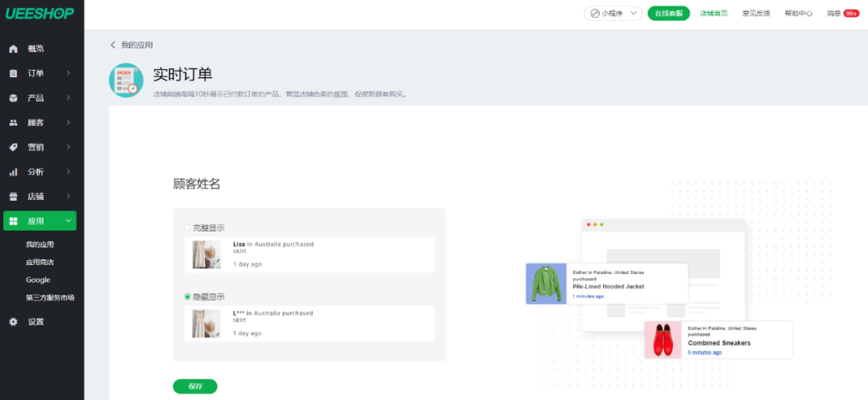This screenshot has height=400, width=868.
Task: Click the 实时订单 app icon
Action: point(126,80)
